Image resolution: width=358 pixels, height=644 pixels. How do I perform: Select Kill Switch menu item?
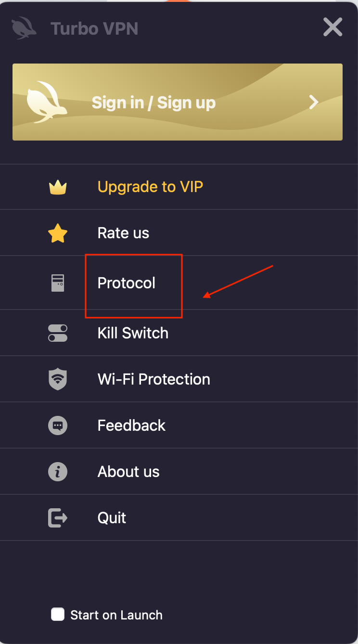[133, 333]
